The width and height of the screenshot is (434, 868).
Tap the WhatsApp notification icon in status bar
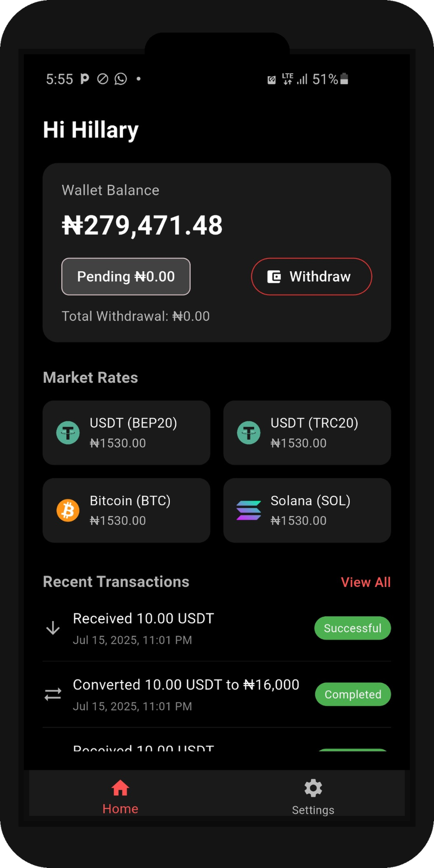coord(121,79)
